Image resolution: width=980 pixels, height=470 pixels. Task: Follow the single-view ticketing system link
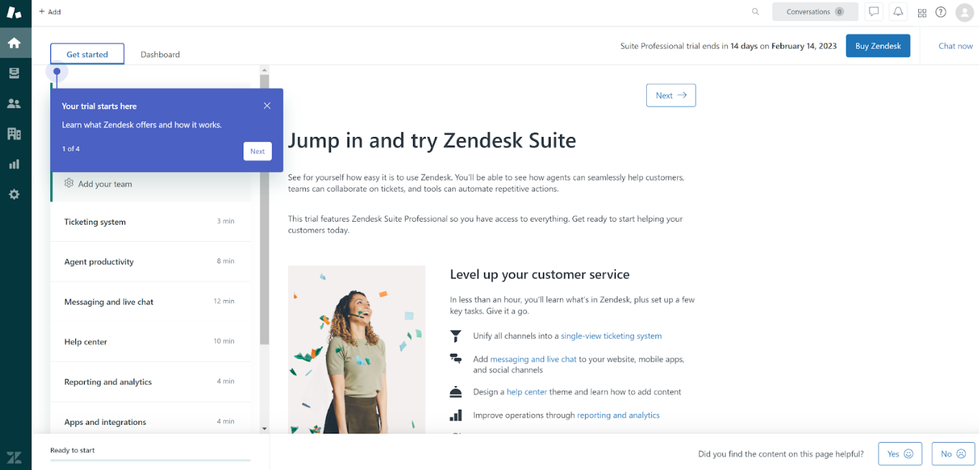(x=611, y=336)
